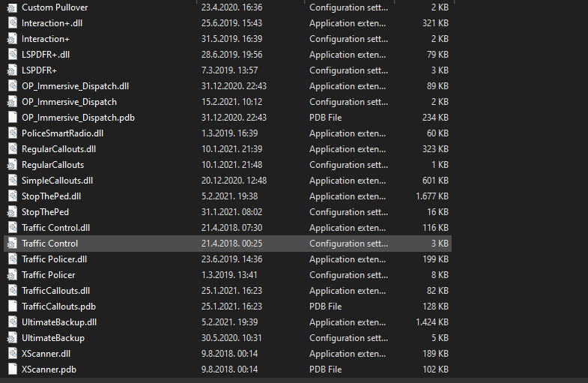
Task: Select the file name UltimateBackup.dll
Action: 59,322
